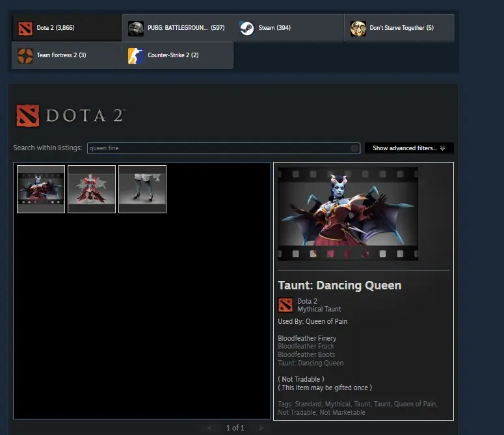Viewport: 504px width, 435px height.
Task: Open the Dota 2 inventory tab
Action: [x=66, y=28]
